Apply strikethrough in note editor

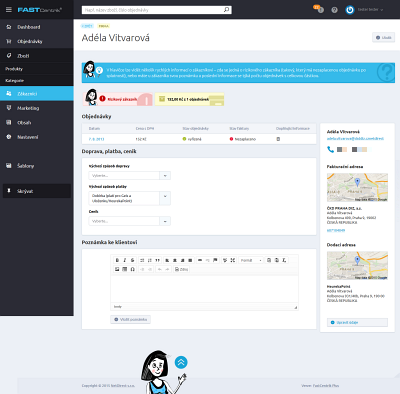coord(132,260)
